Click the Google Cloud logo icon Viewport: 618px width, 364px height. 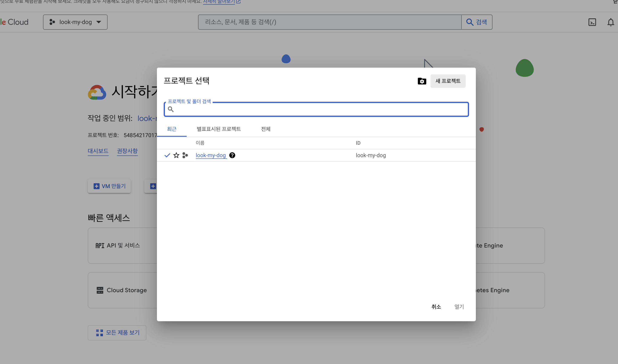pos(97,92)
